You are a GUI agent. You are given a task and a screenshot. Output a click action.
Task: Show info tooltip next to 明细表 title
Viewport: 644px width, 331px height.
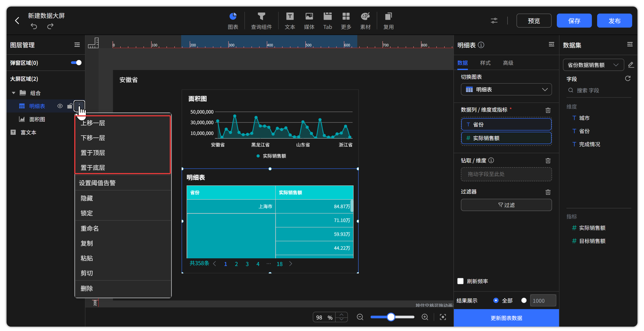pos(481,45)
